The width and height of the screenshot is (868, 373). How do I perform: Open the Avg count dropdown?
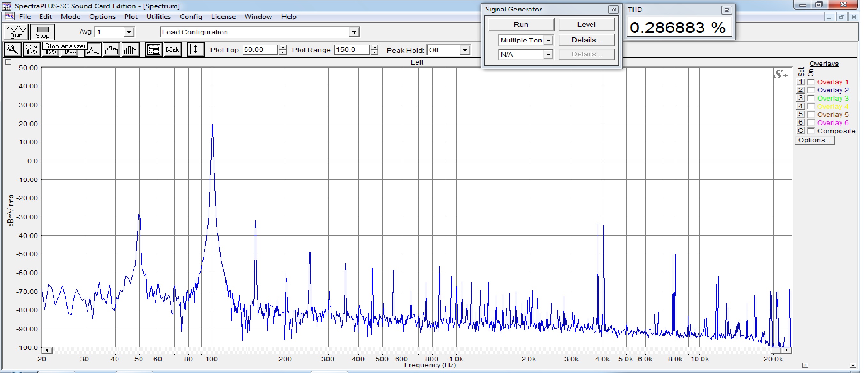pyautogui.click(x=128, y=32)
